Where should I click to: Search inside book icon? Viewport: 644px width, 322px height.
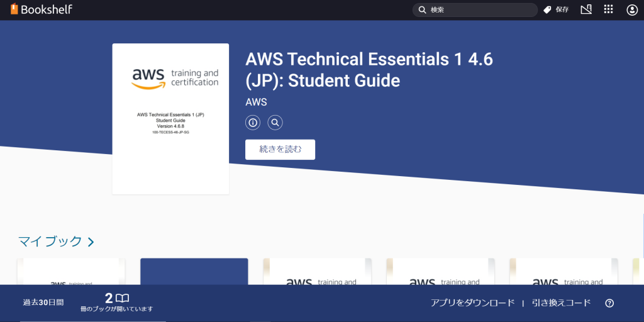point(275,123)
